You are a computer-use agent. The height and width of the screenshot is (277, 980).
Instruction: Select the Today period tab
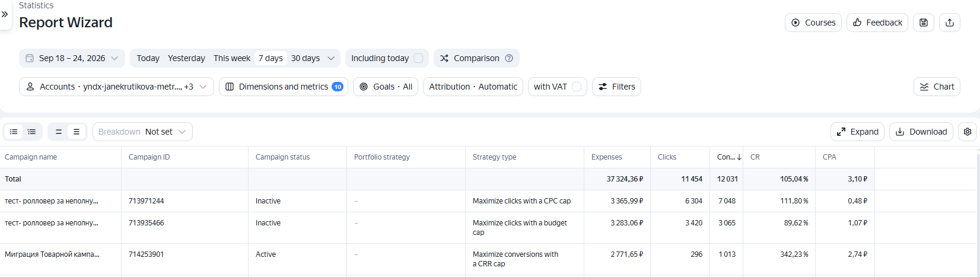(148, 58)
